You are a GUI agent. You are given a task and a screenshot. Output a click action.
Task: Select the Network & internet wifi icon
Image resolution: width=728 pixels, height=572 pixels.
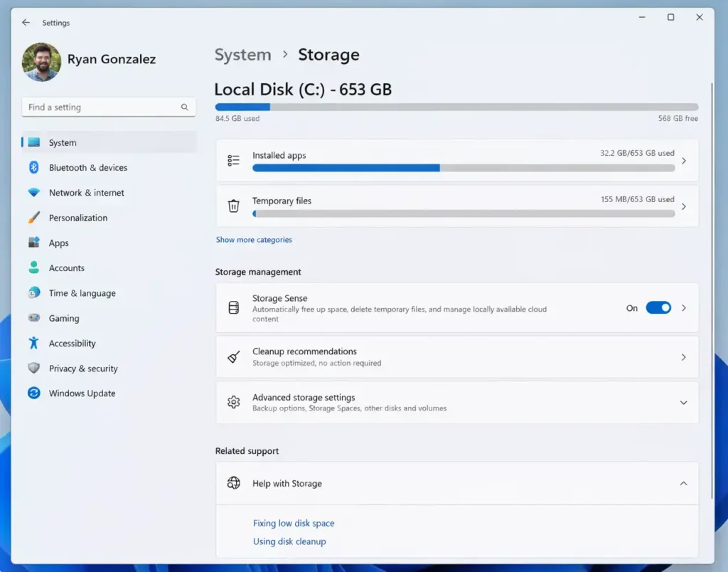coord(33,193)
